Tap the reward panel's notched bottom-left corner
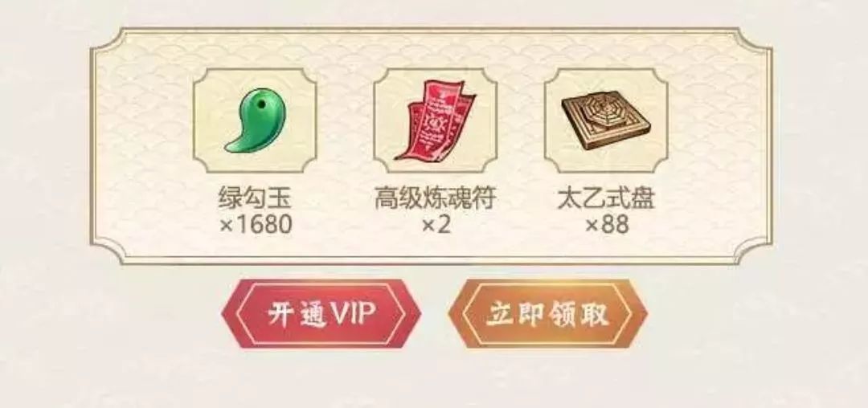 coord(109,247)
